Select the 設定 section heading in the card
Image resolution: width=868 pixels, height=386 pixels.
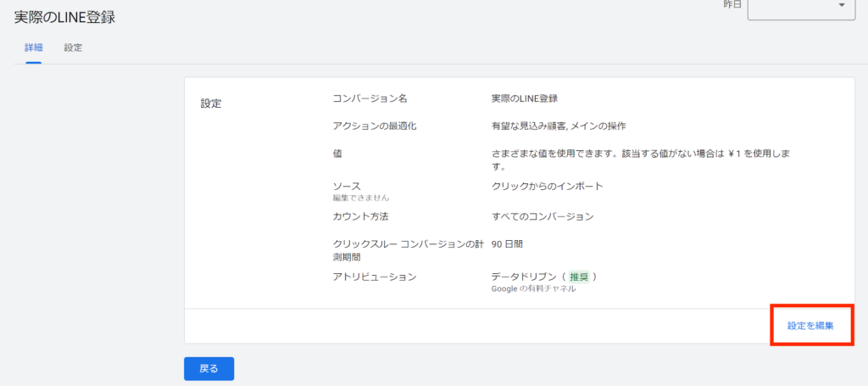211,103
